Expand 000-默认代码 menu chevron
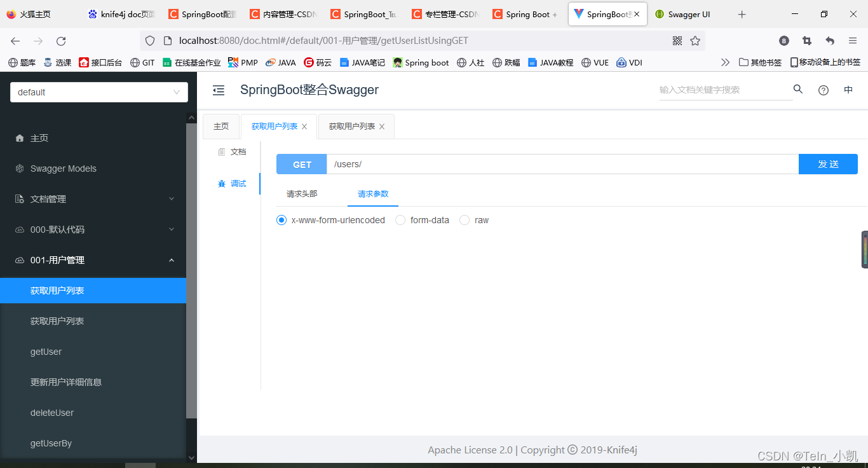This screenshot has width=868, height=468. [x=172, y=230]
